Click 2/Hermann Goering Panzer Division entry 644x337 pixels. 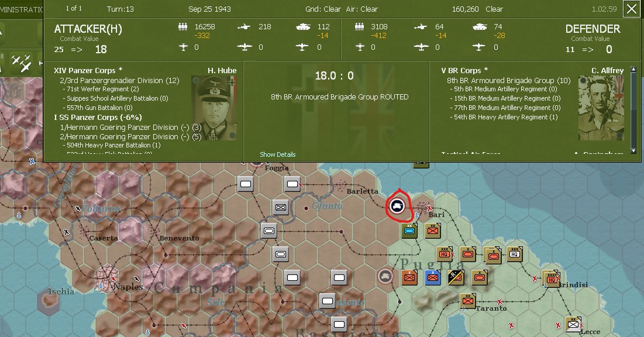pos(130,137)
